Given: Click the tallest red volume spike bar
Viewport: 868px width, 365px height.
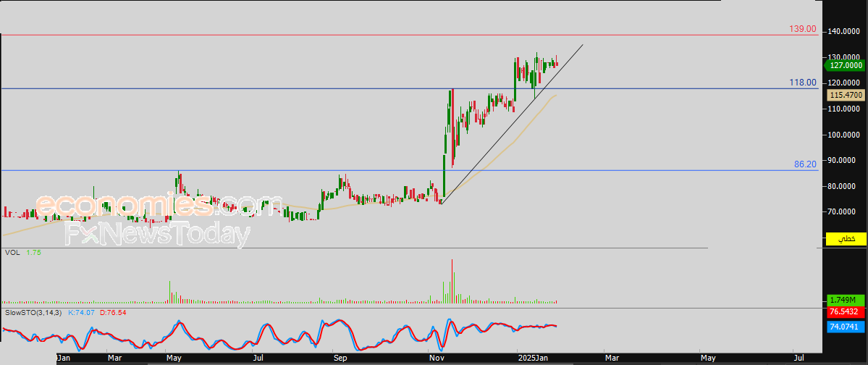Looking at the screenshot, I should (453, 281).
